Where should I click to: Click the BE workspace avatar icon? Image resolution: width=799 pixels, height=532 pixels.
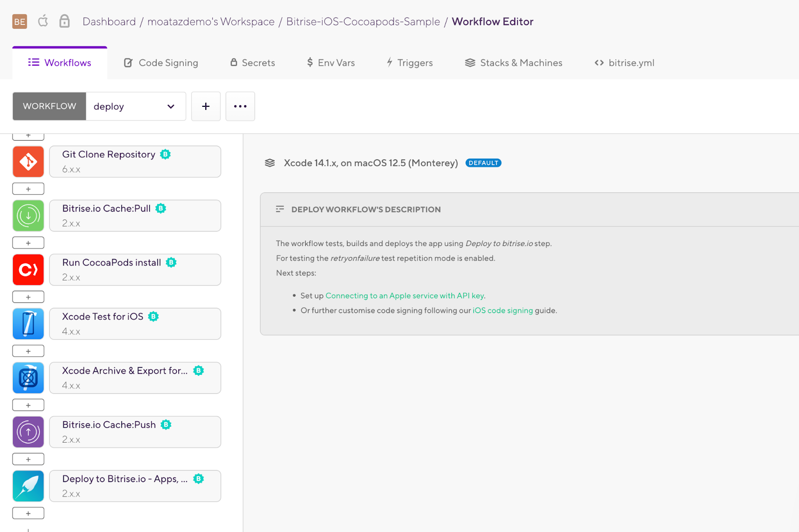point(19,21)
